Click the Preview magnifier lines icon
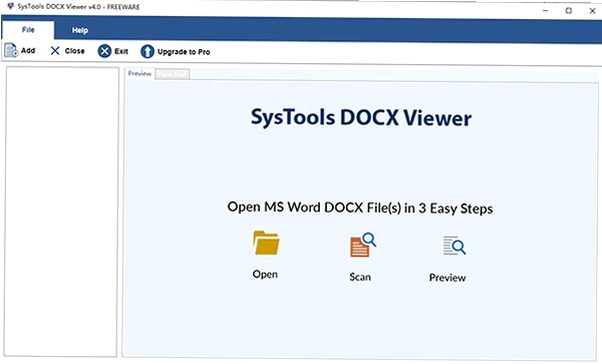The height and width of the screenshot is (364, 602). (x=454, y=246)
